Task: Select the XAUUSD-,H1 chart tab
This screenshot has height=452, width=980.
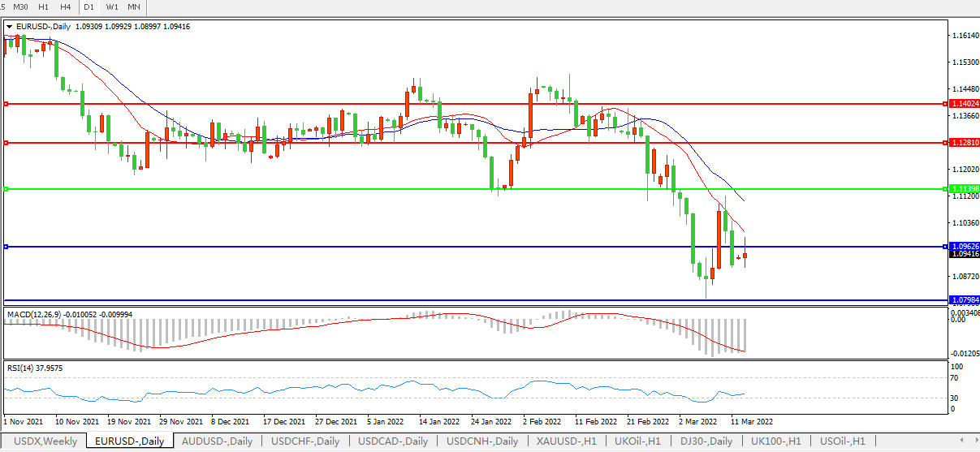Action: pos(566,441)
